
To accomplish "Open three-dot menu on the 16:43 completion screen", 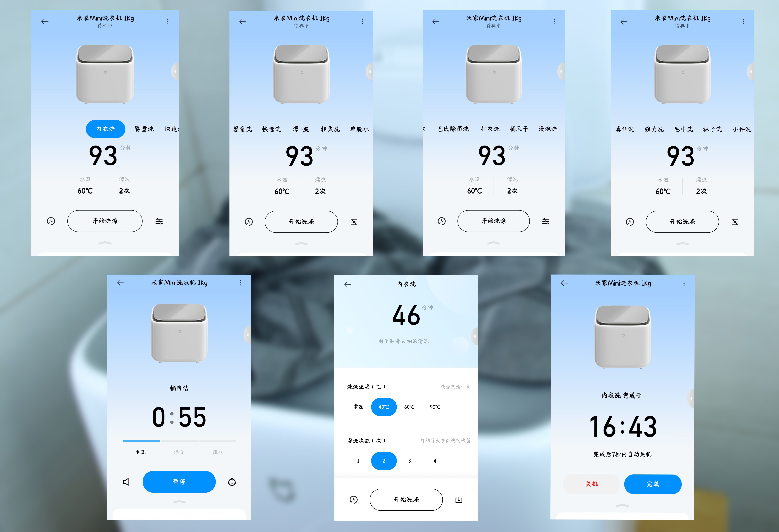I will (684, 283).
